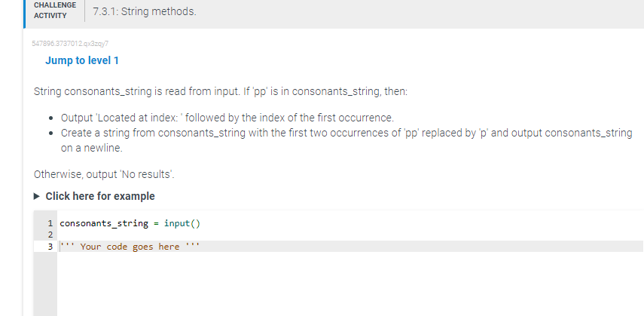This screenshot has height=316, width=644.
Task: Click empty editor area below line 3
Action: [350, 284]
